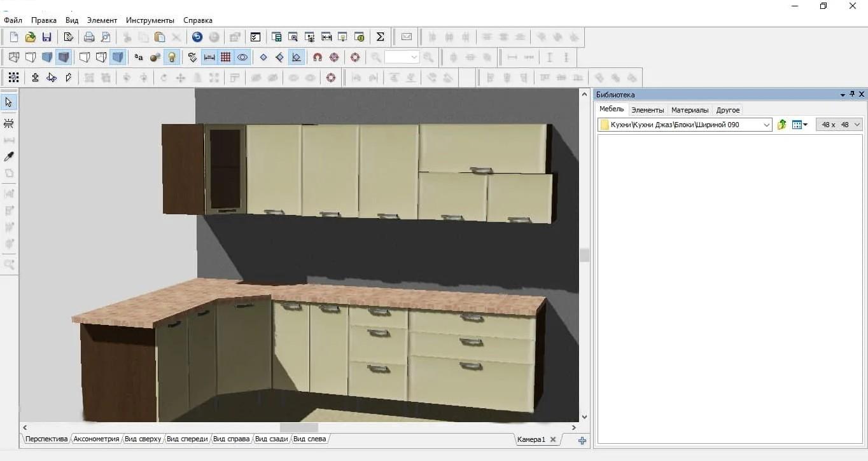This screenshot has height=461, width=868.
Task: Open the Библиотека panel options arrow
Action: click(843, 94)
